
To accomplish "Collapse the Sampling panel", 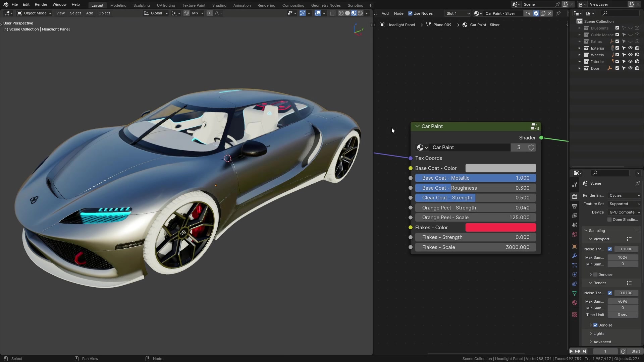I will [597, 231].
